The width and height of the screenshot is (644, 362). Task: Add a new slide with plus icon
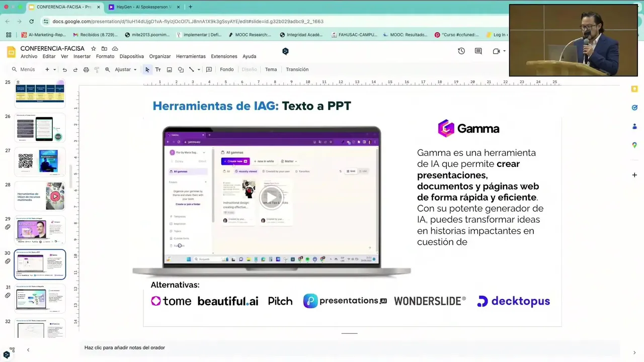click(47, 69)
